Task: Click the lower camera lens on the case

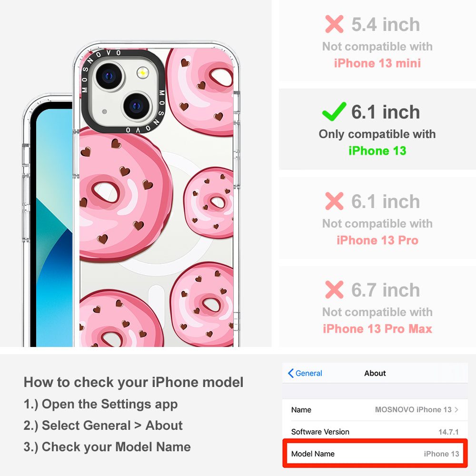Action: pos(136,106)
